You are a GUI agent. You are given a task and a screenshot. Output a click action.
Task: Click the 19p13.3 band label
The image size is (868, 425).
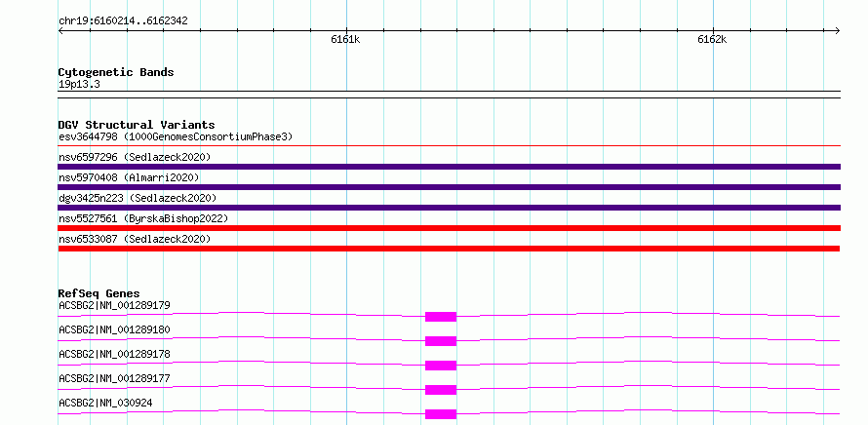79,85
